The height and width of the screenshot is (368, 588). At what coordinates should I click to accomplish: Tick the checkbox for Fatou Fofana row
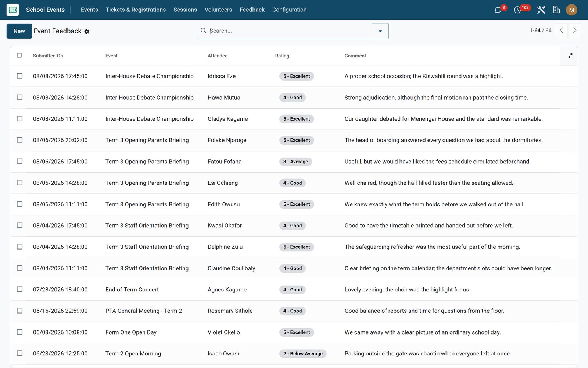click(x=19, y=161)
